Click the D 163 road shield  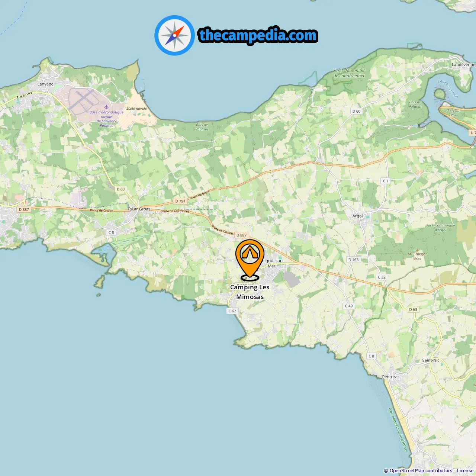click(354, 260)
